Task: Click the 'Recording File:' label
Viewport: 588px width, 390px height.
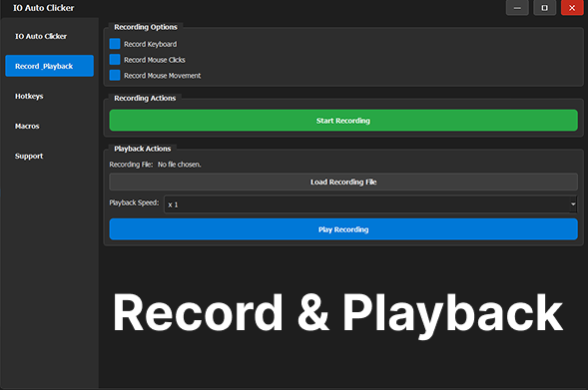Action: click(x=131, y=165)
